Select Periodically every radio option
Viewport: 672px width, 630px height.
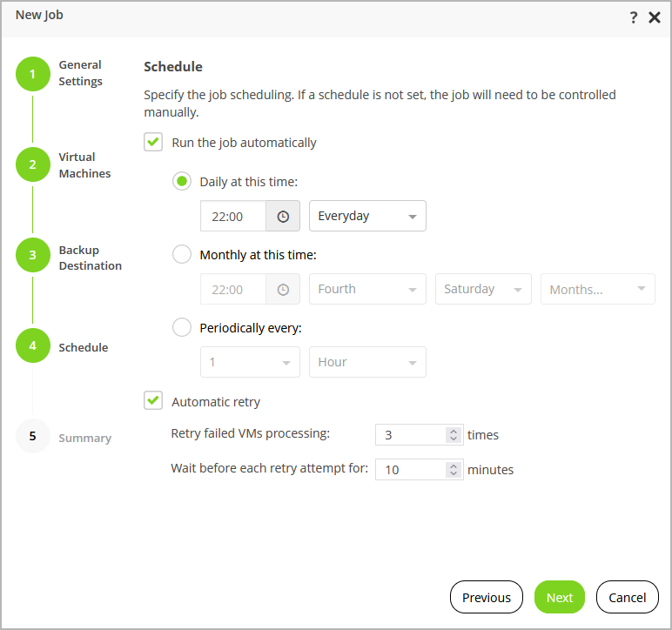click(182, 328)
